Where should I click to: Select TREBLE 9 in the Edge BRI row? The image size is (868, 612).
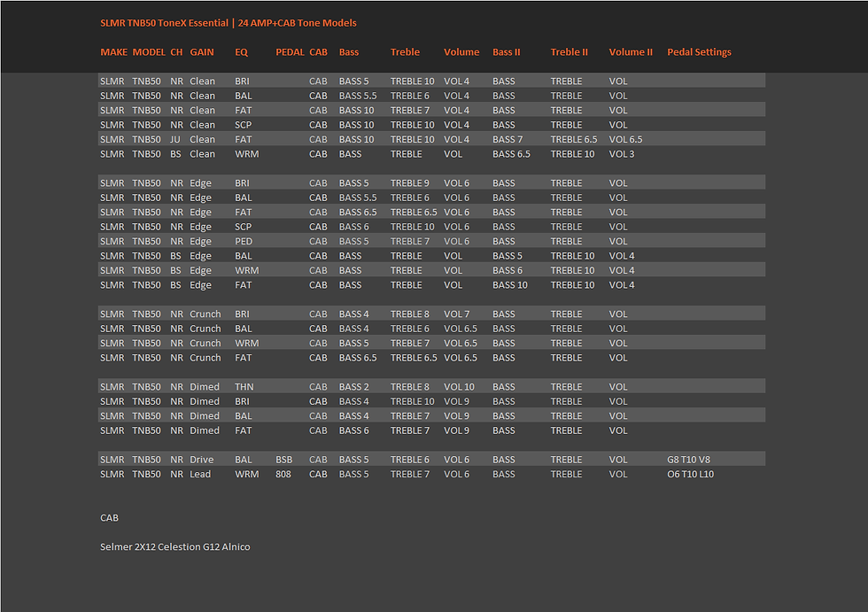tap(409, 183)
